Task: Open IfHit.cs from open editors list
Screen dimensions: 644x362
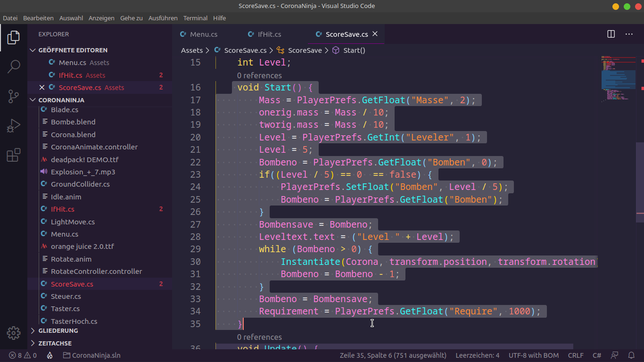Action: point(99,75)
